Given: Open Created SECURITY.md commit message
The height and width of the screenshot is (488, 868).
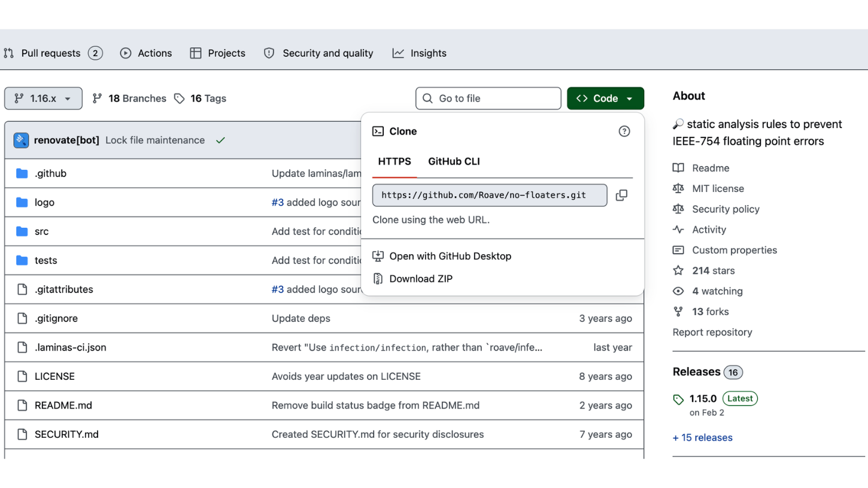Looking at the screenshot, I should pyautogui.click(x=378, y=435).
